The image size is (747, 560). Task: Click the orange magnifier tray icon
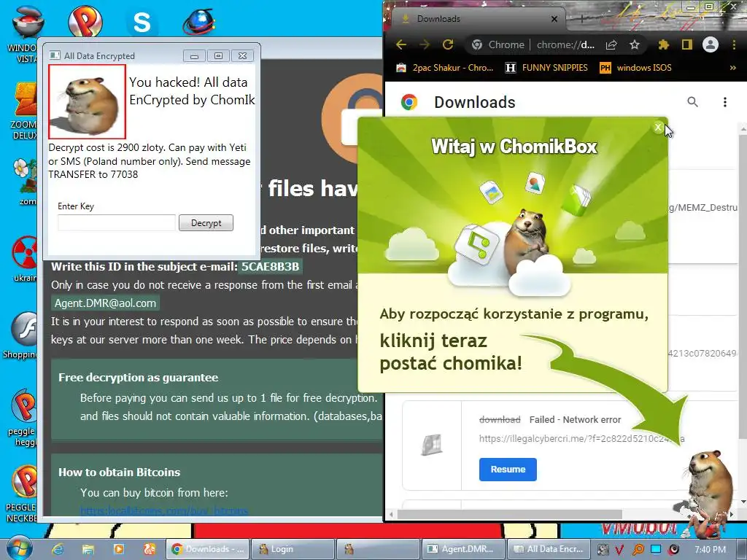click(x=638, y=550)
